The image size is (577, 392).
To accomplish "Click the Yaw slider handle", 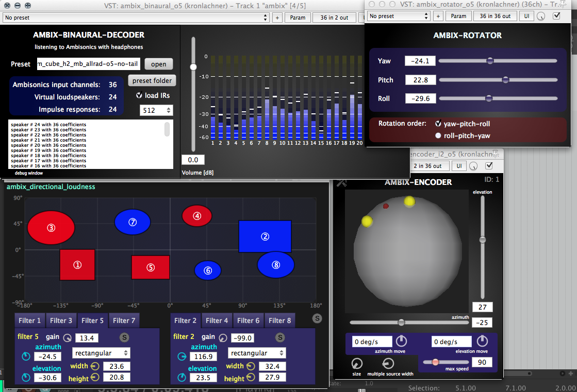I will (490, 61).
